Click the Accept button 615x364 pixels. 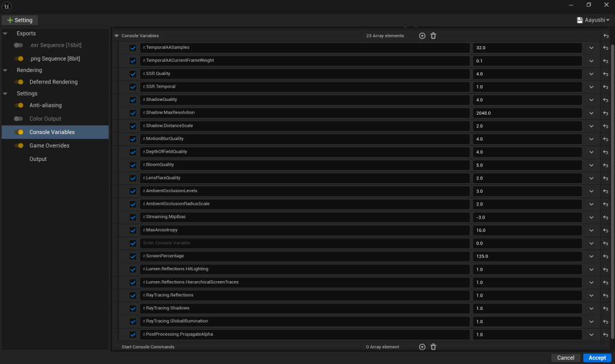596,358
